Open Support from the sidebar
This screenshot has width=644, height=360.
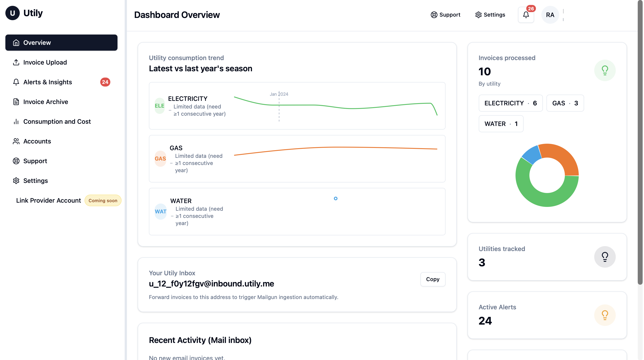[x=35, y=161]
